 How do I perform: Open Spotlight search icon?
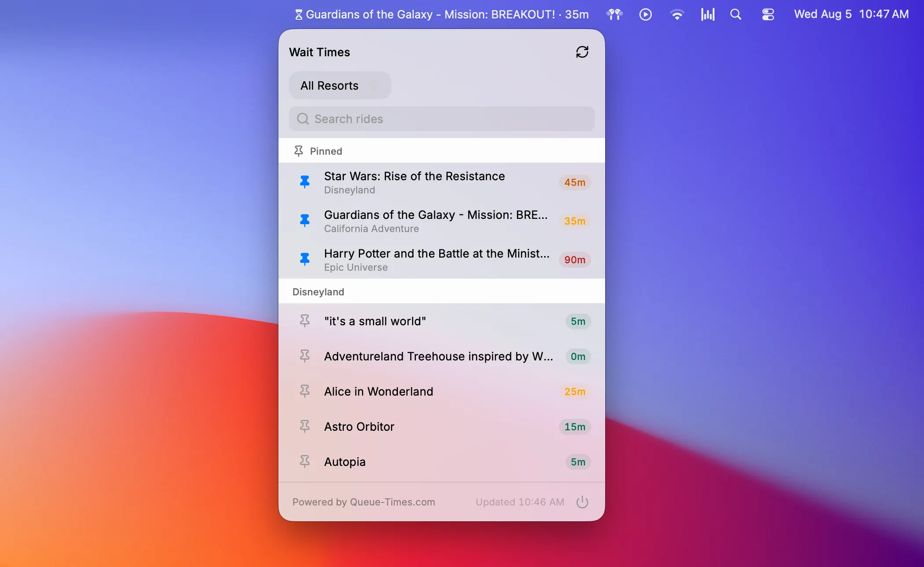pos(736,15)
